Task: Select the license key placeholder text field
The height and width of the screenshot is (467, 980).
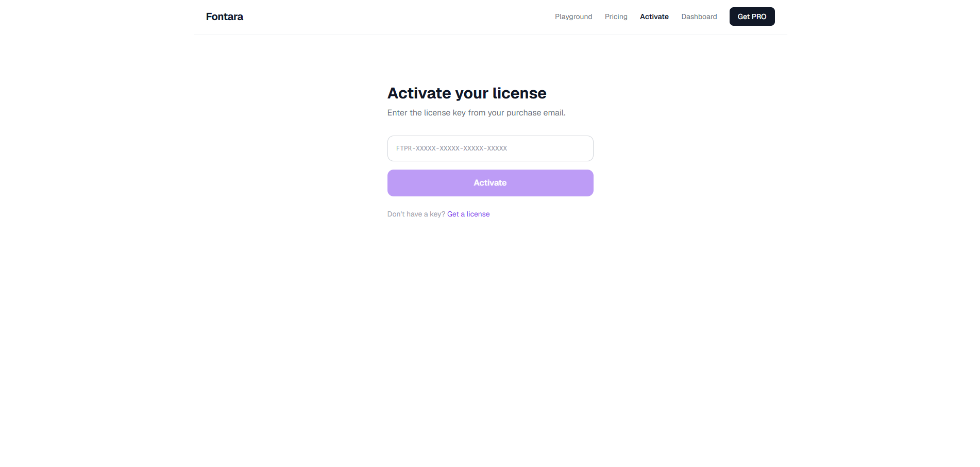Action: click(x=490, y=148)
